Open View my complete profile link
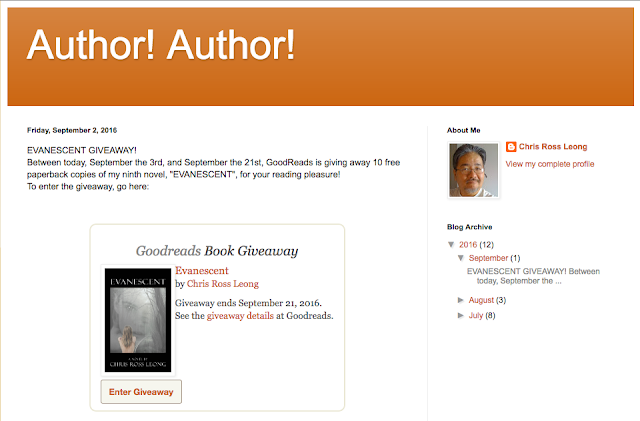The image size is (640, 421). tap(550, 164)
